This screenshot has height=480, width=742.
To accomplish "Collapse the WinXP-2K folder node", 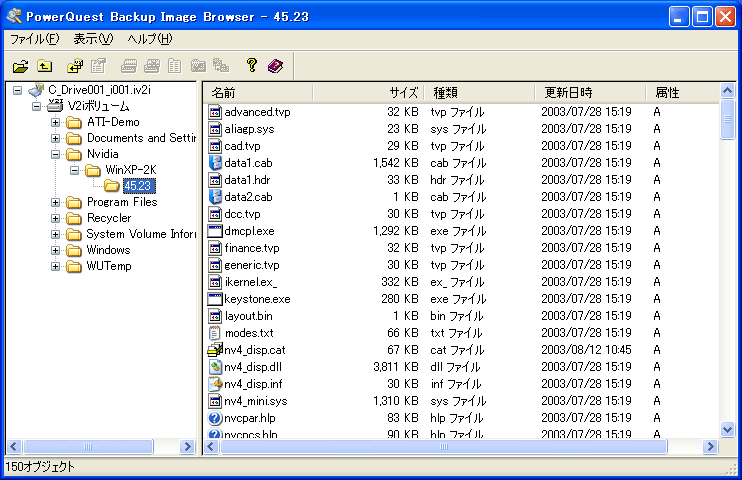I will [x=74, y=170].
